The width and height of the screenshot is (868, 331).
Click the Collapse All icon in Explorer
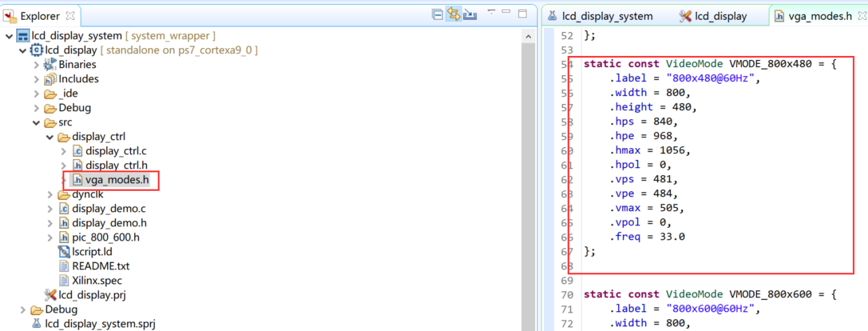(438, 14)
